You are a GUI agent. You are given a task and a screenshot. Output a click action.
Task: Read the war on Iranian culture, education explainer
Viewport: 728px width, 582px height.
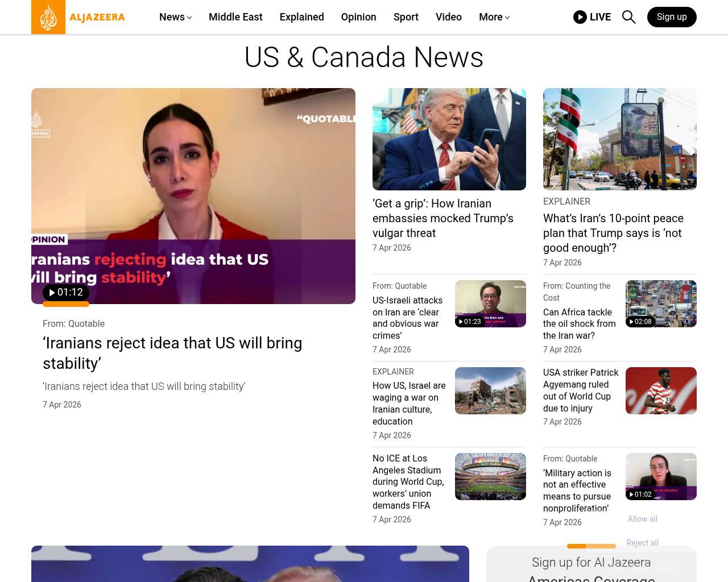tap(409, 404)
